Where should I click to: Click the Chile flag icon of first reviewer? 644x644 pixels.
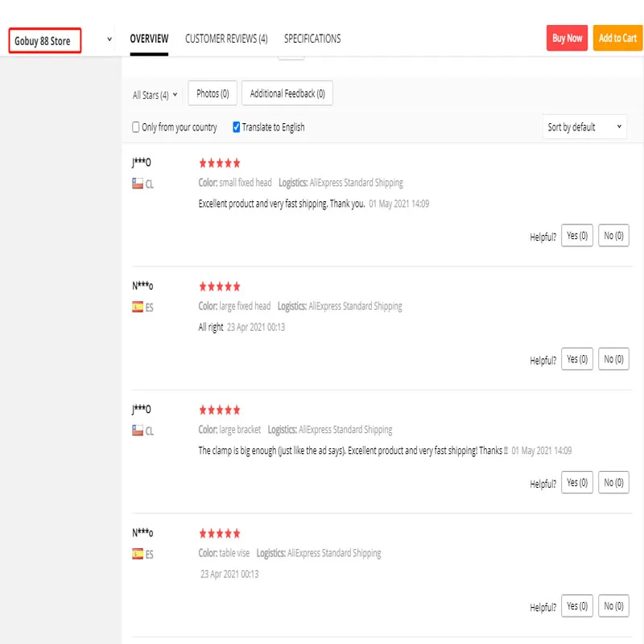pyautogui.click(x=138, y=184)
